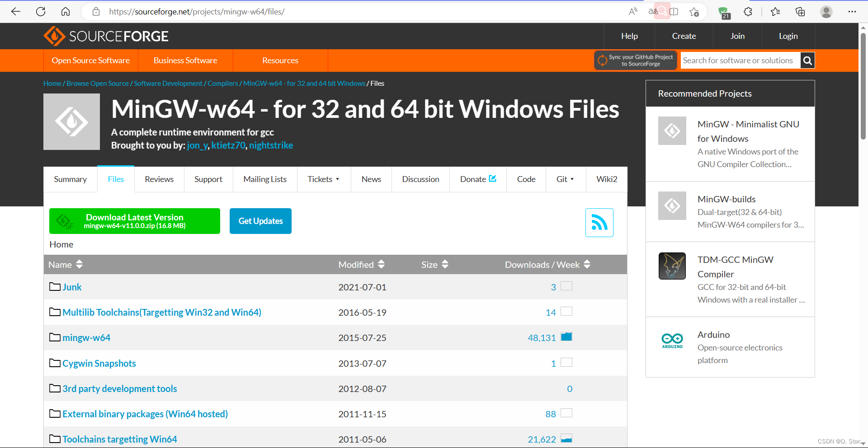This screenshot has height=448, width=868.
Task: Open browser settings and more menu
Action: click(x=852, y=12)
